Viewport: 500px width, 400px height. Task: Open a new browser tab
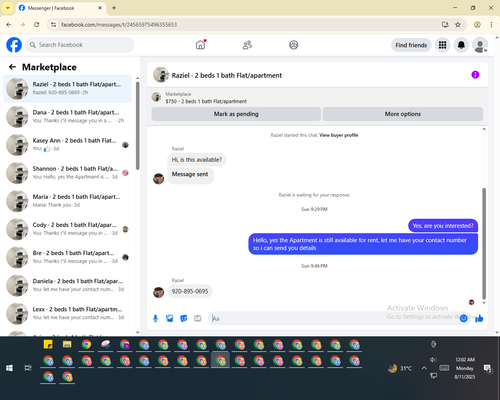pyautogui.click(x=114, y=8)
